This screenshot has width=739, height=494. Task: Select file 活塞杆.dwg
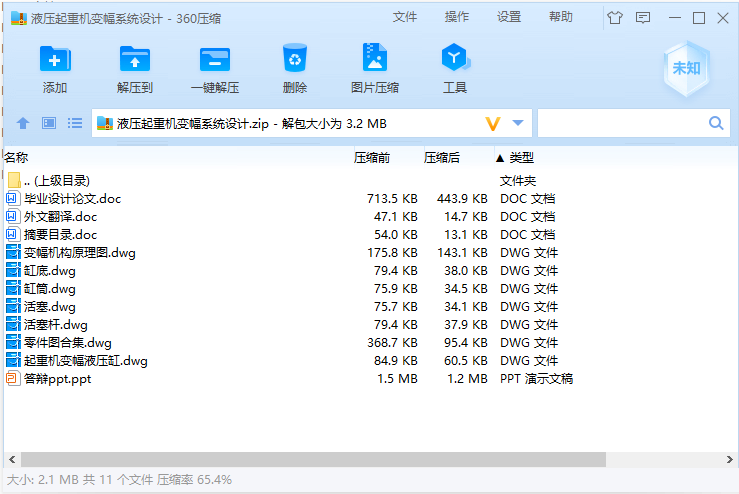click(x=370, y=324)
